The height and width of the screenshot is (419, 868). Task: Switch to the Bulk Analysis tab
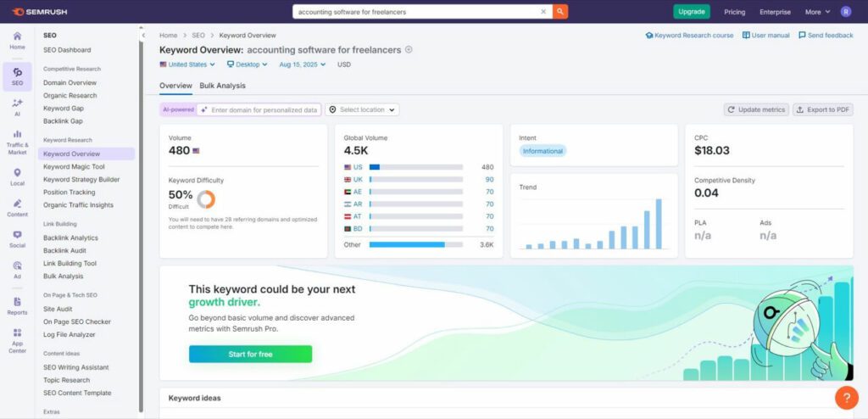pyautogui.click(x=223, y=86)
